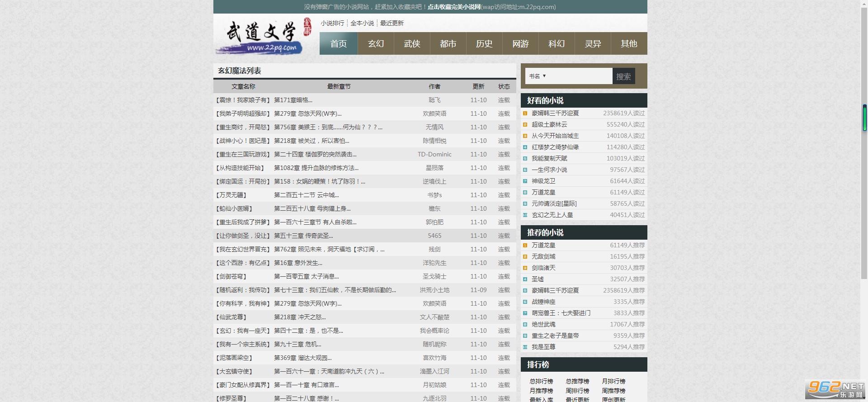Click the rank badge beside 玄幻之无上人皇

525,215
